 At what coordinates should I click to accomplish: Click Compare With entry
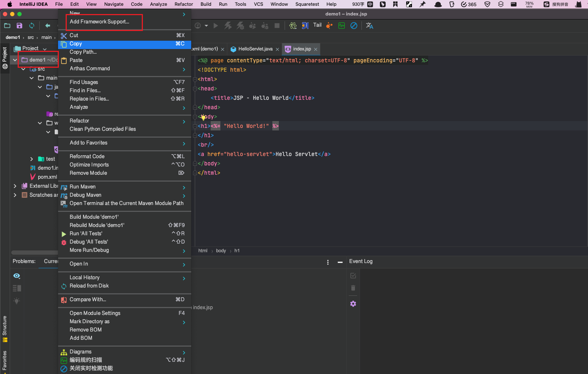(124, 299)
